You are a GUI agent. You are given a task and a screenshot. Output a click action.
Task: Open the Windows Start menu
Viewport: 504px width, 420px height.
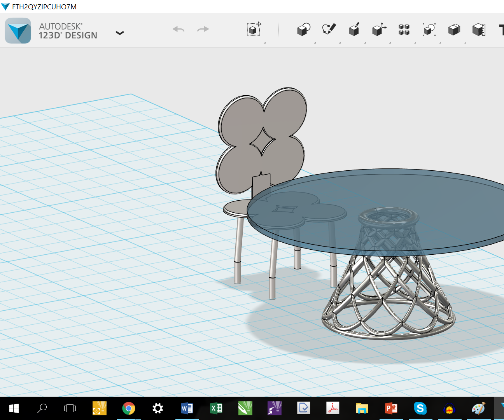pyautogui.click(x=14, y=408)
